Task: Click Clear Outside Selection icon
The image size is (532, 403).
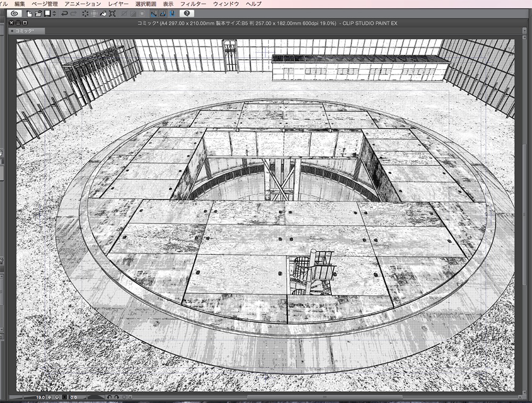Action: pos(94,14)
